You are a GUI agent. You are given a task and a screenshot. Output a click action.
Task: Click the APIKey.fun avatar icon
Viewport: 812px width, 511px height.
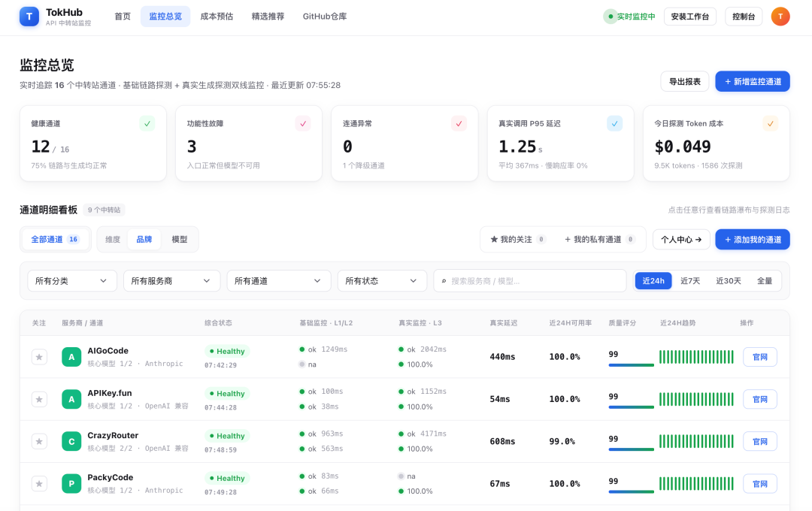click(71, 399)
